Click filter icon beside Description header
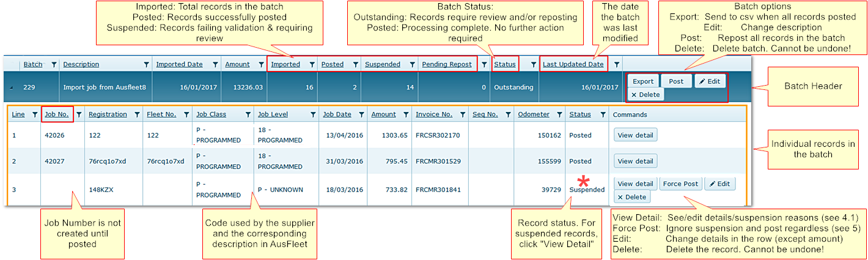This screenshot has width=868, height=260. pyautogui.click(x=145, y=64)
